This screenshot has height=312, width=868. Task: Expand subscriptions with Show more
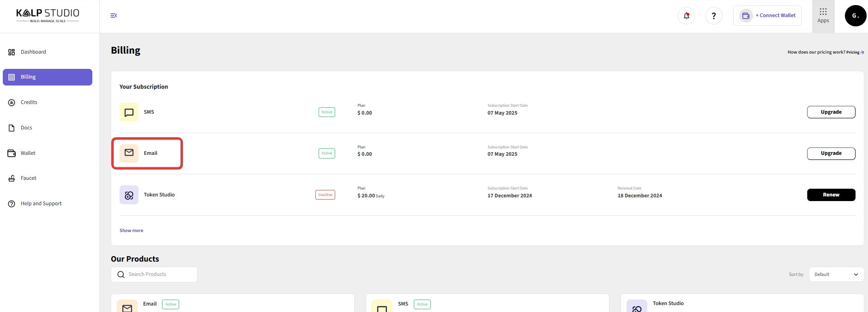coord(131,231)
